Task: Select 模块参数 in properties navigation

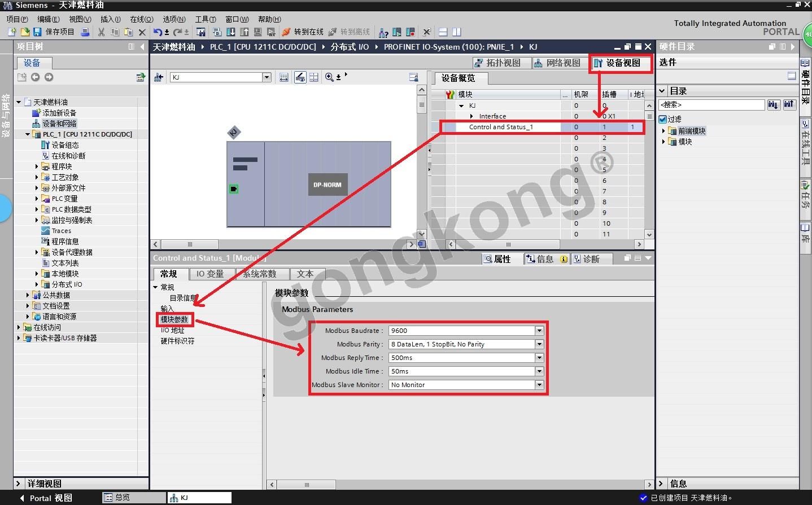Action: point(174,319)
